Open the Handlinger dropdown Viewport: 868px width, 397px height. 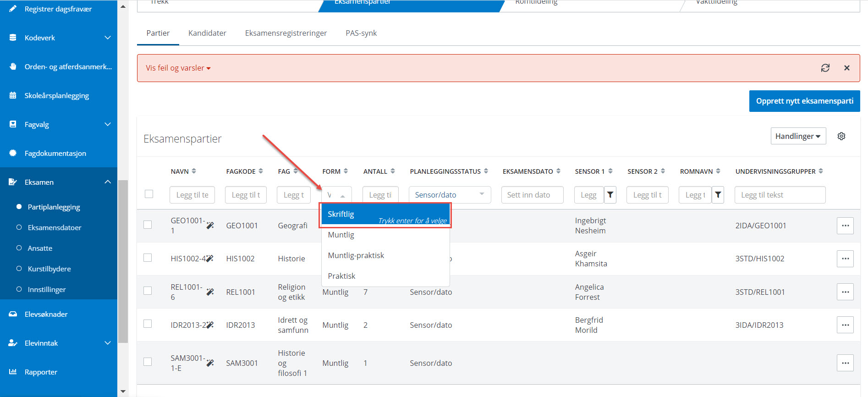tap(798, 136)
